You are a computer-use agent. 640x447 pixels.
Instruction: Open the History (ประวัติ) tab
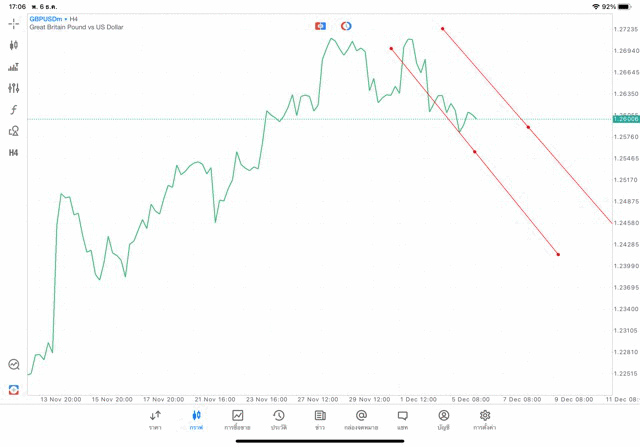279,420
